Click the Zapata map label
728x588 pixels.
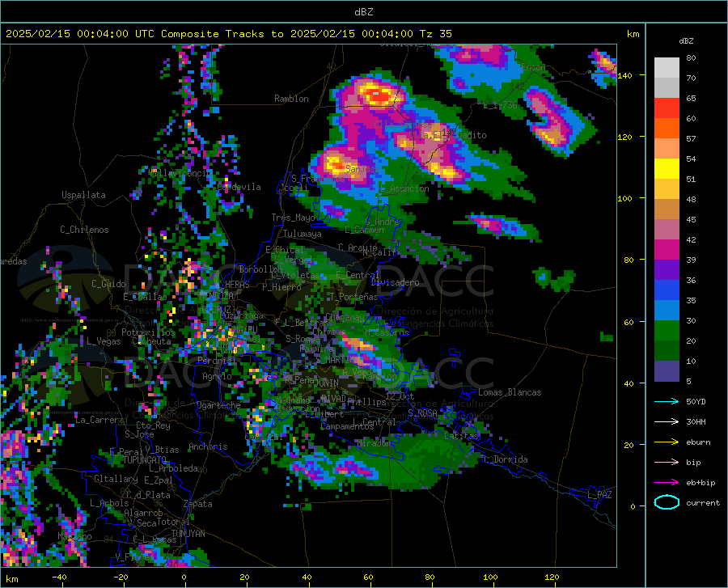tap(198, 504)
